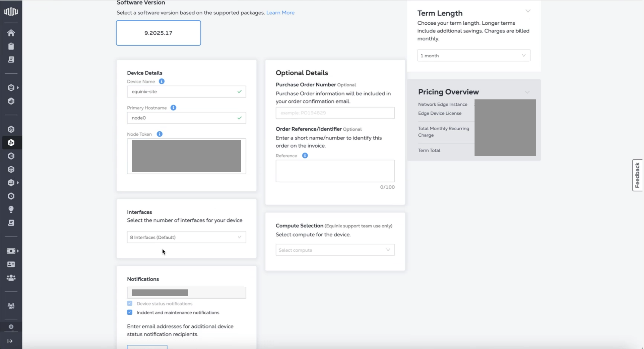Viewport: 644px width, 349px height.
Task: Open the clipboard orders icon in sidebar
Action: pos(11,46)
